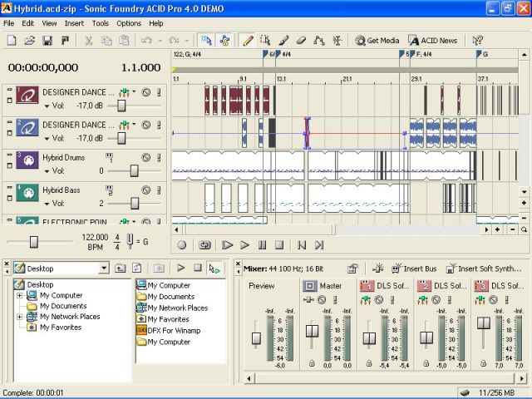
Task: Undo the last action with Undo arrow
Action: [x=146, y=41]
